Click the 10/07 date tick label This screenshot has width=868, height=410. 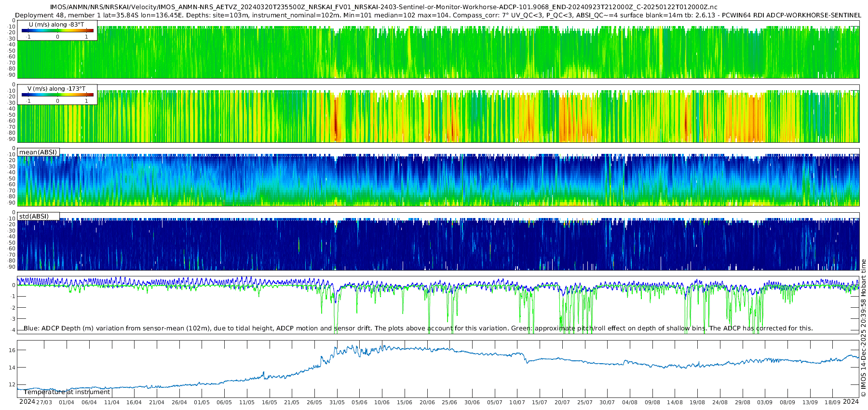[x=517, y=402]
